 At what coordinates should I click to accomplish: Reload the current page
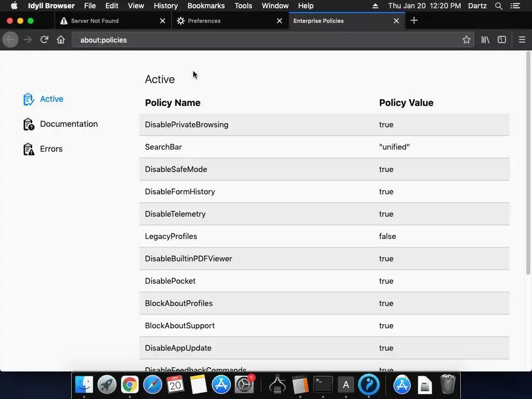click(x=44, y=39)
